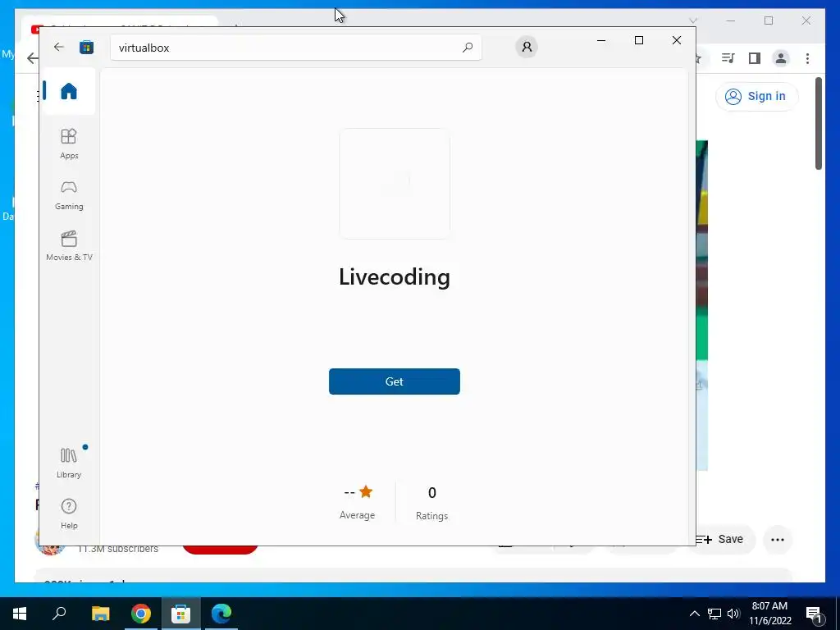
Task: Click the Microsoft Store logo icon
Action: (86, 47)
